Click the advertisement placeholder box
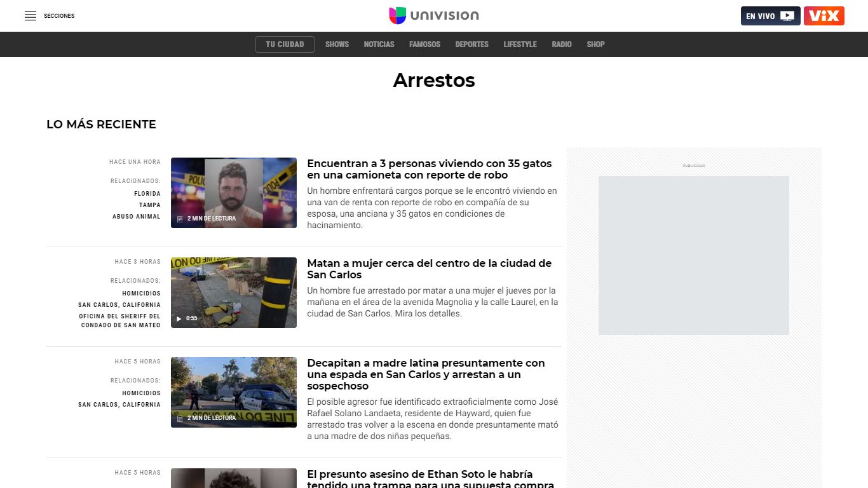This screenshot has height=488, width=868. pos(694,255)
